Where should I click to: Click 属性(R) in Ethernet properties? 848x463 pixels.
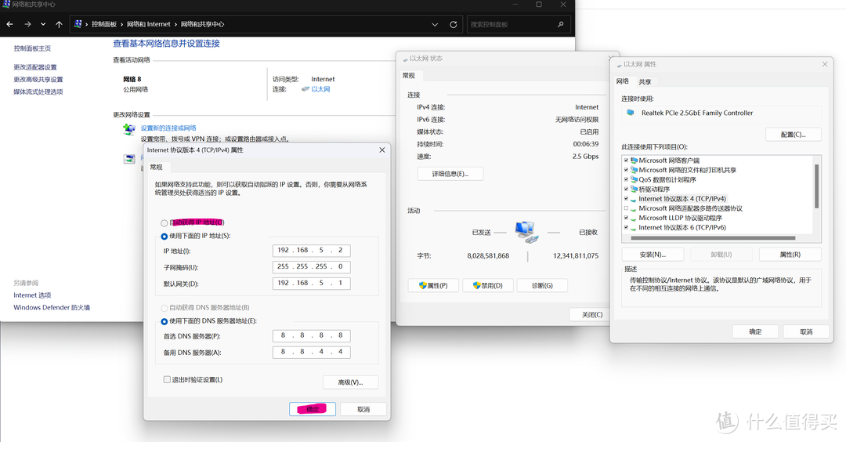(790, 255)
